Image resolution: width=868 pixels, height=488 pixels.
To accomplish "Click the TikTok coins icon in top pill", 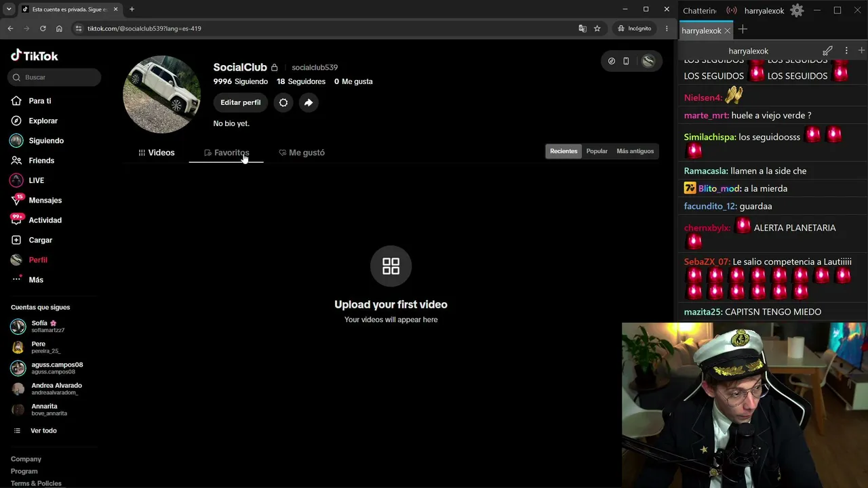I will [x=612, y=61].
